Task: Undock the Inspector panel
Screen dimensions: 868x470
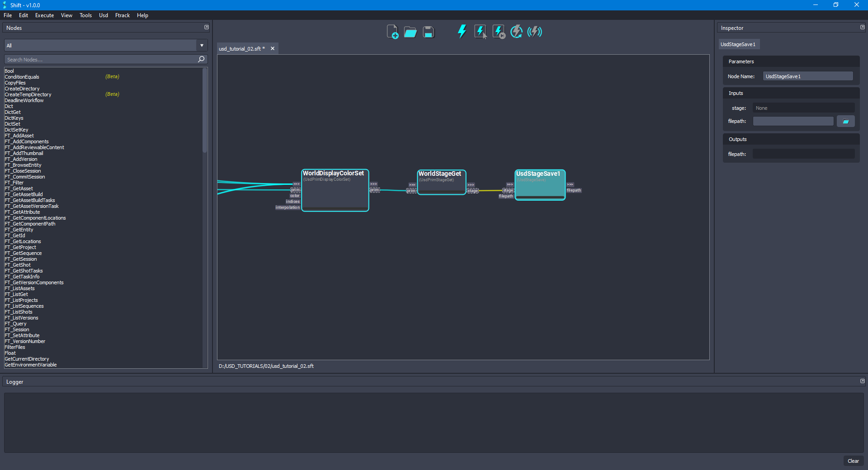Action: tap(862, 27)
